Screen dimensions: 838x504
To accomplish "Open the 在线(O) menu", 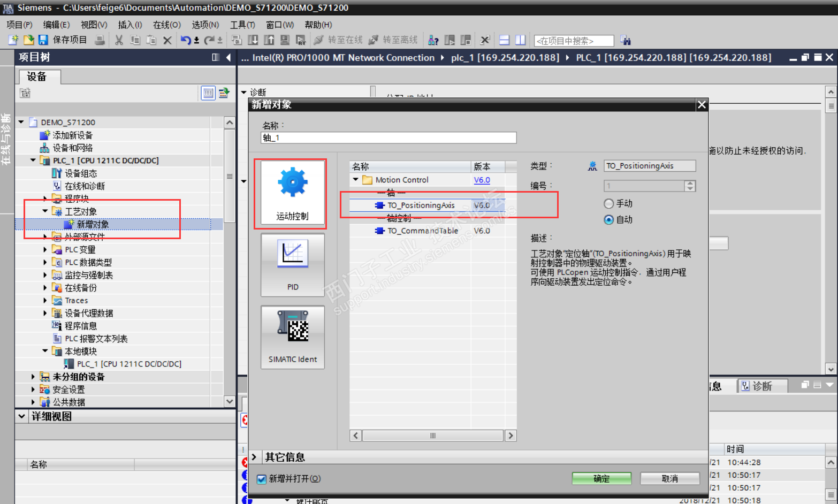I will (166, 25).
